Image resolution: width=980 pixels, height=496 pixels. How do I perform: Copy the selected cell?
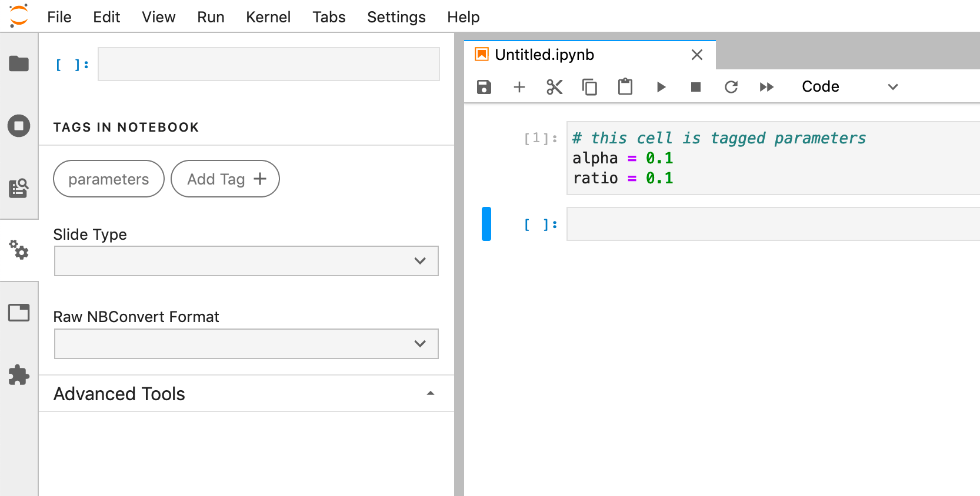589,87
